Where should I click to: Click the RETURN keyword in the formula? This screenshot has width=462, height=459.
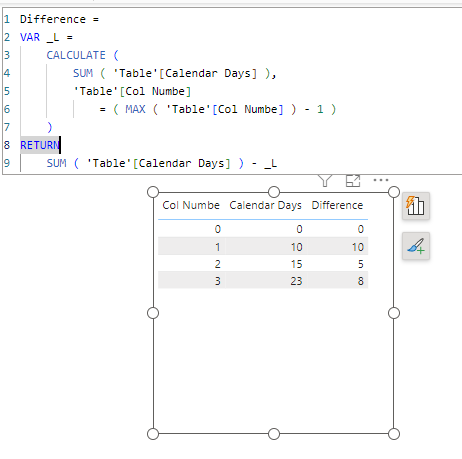pos(40,145)
